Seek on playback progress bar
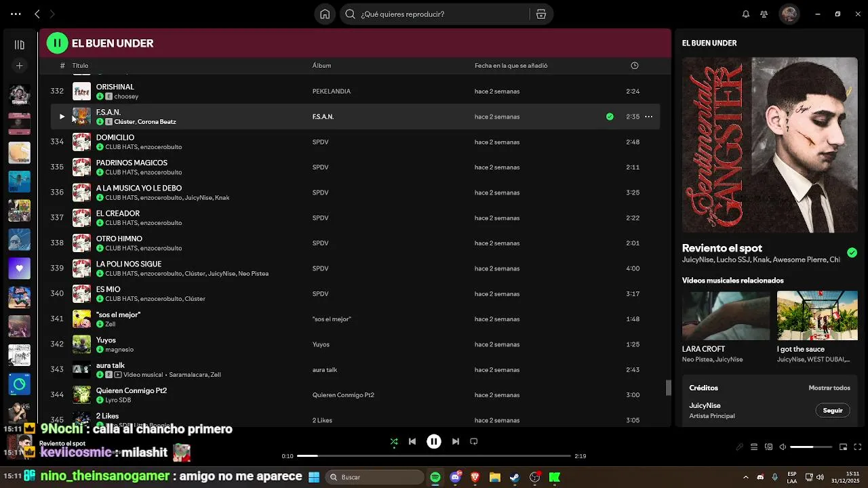Viewport: 868px width, 488px height. coord(434,456)
